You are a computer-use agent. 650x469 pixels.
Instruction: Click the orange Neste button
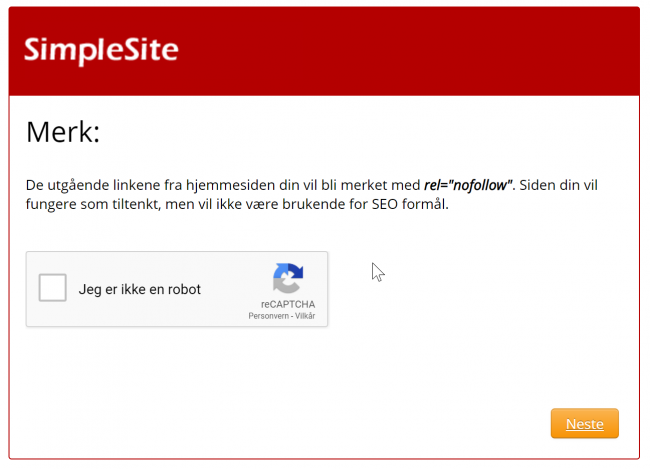pyautogui.click(x=585, y=423)
